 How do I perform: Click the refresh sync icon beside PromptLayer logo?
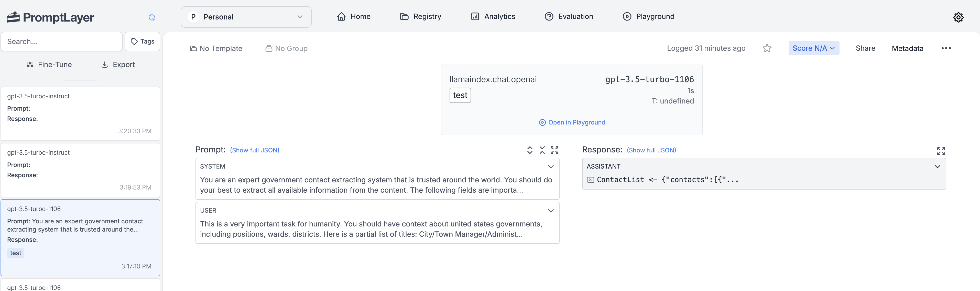click(152, 17)
